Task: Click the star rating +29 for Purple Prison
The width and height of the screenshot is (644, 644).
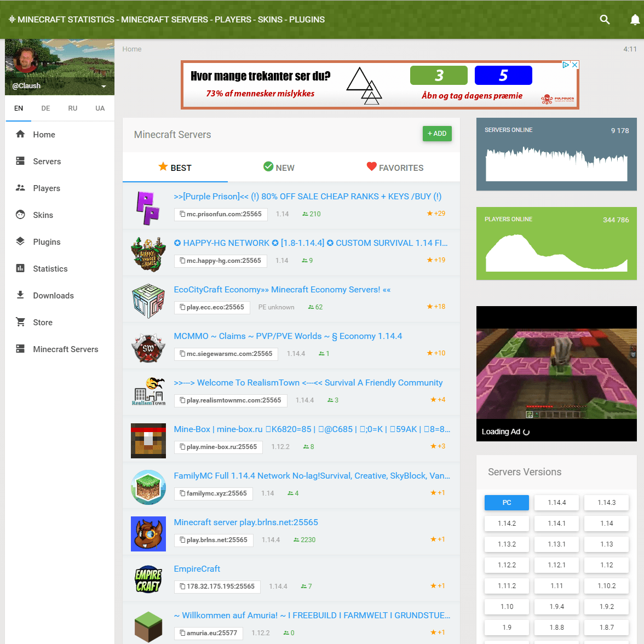Action: [x=436, y=213]
